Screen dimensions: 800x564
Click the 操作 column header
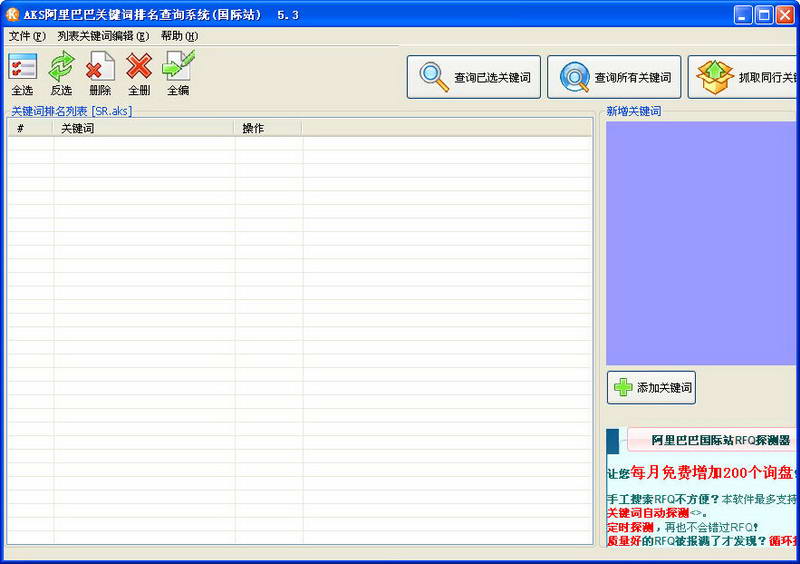(x=268, y=128)
